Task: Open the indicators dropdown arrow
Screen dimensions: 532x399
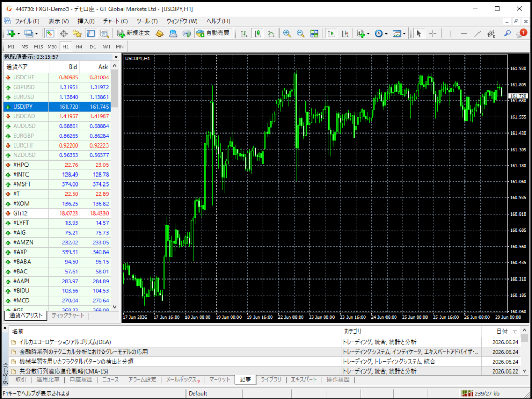Action: 368,34
